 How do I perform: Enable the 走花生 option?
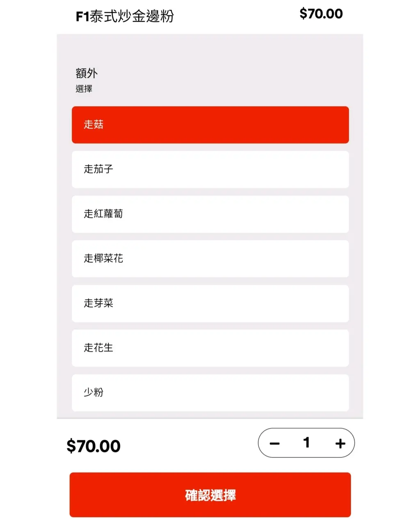point(210,348)
